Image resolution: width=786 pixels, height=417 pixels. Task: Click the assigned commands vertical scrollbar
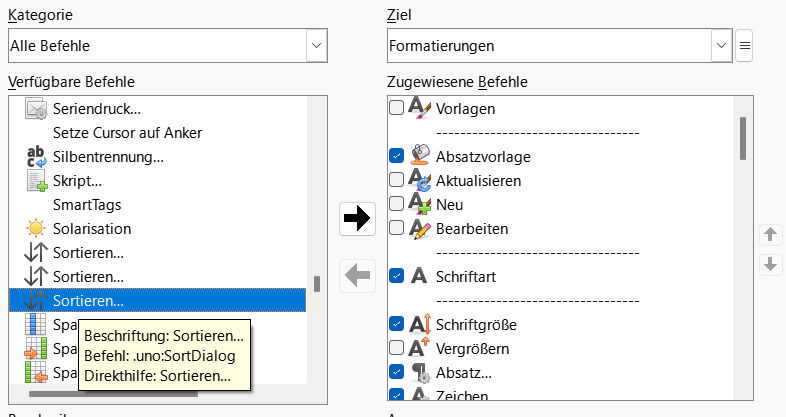(743, 139)
